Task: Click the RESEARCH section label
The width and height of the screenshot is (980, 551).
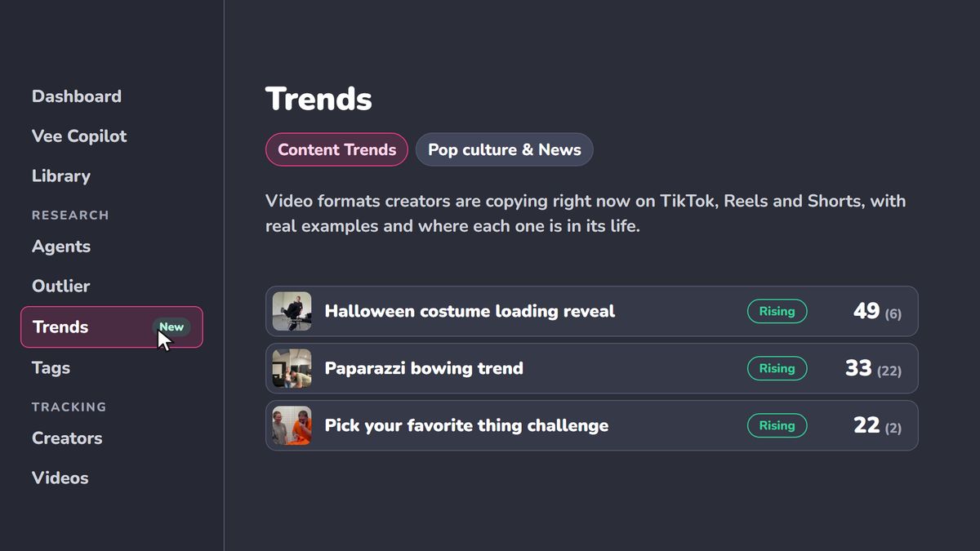Action: click(x=70, y=216)
